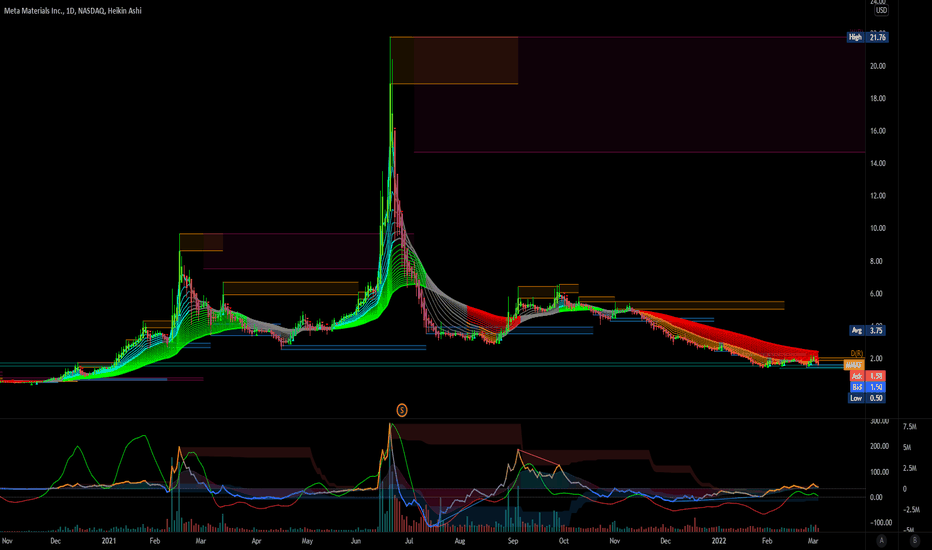Click the Jun time axis label
Image resolution: width=932 pixels, height=550 pixels.
[x=355, y=540]
